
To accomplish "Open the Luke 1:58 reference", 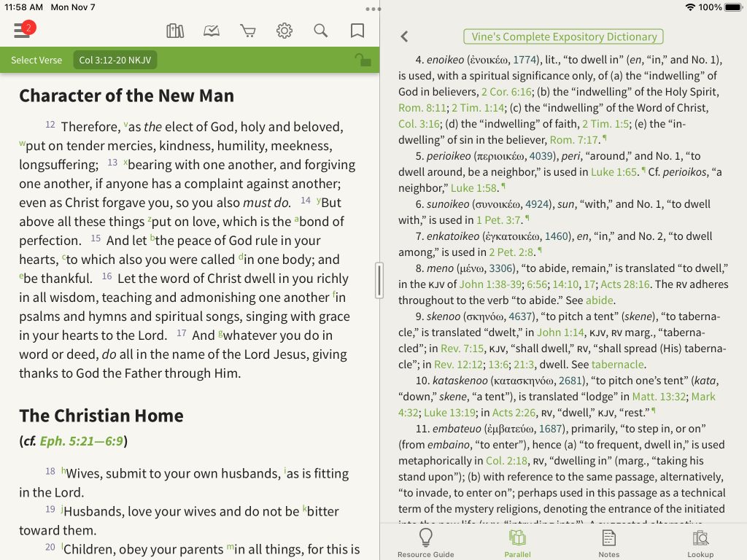I will pos(474,188).
